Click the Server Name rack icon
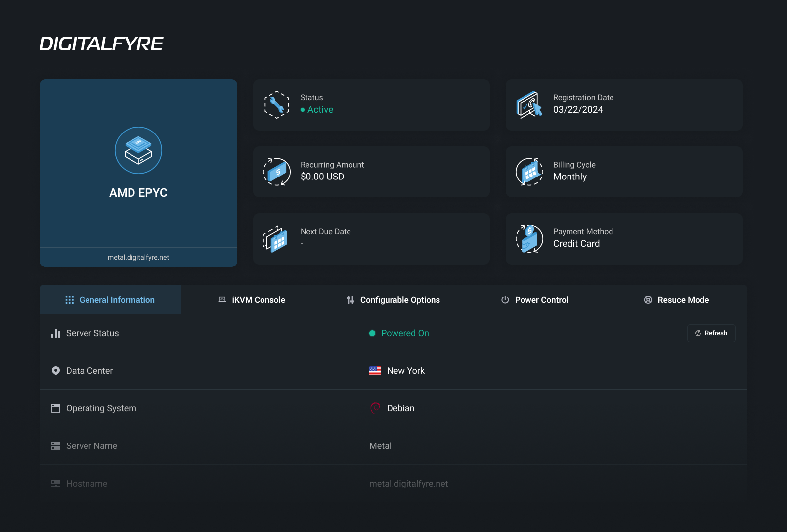The width and height of the screenshot is (787, 532). pos(56,446)
